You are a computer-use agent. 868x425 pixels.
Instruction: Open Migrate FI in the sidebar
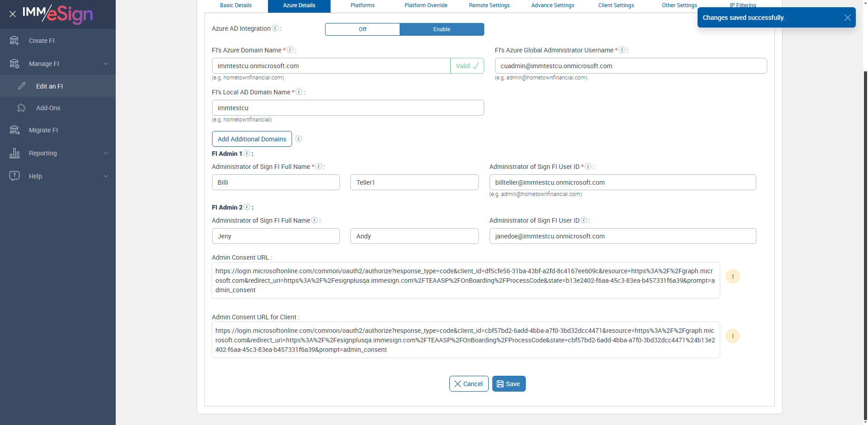coord(58,130)
